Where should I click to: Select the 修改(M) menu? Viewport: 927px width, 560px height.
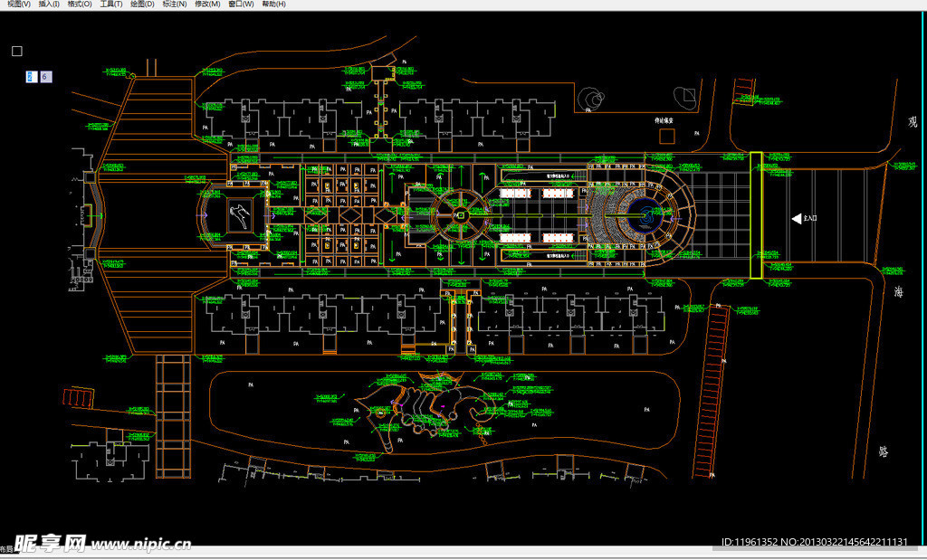tap(207, 5)
